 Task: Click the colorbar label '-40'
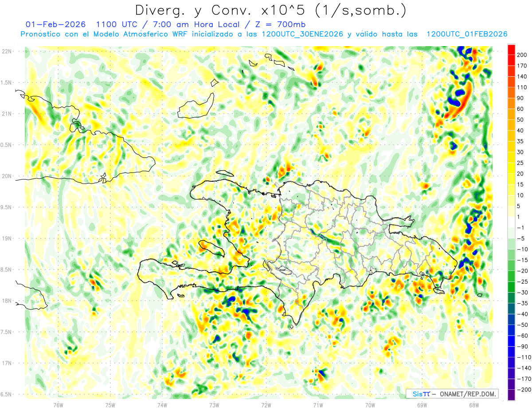pyautogui.click(x=523, y=314)
